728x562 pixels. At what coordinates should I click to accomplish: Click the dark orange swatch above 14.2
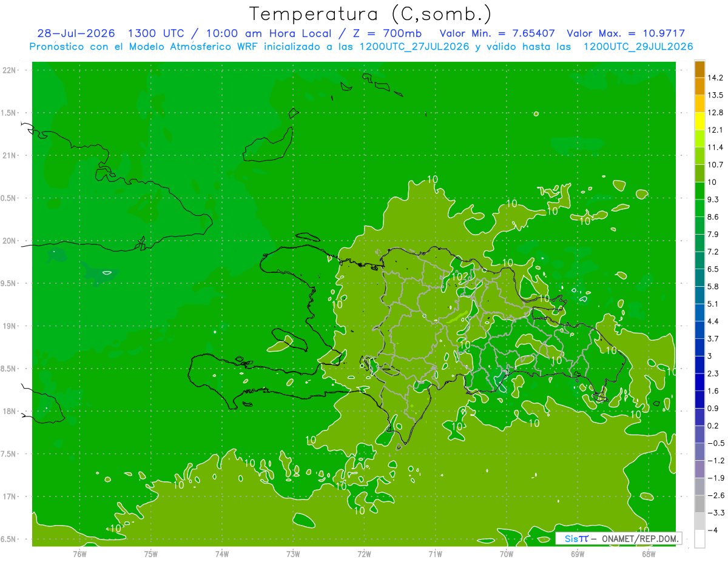(x=699, y=69)
